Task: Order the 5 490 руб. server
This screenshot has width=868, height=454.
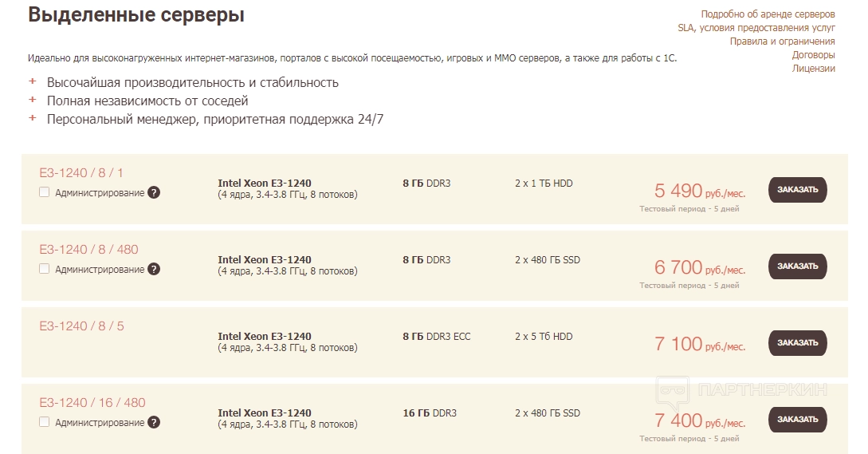Action: (x=797, y=190)
